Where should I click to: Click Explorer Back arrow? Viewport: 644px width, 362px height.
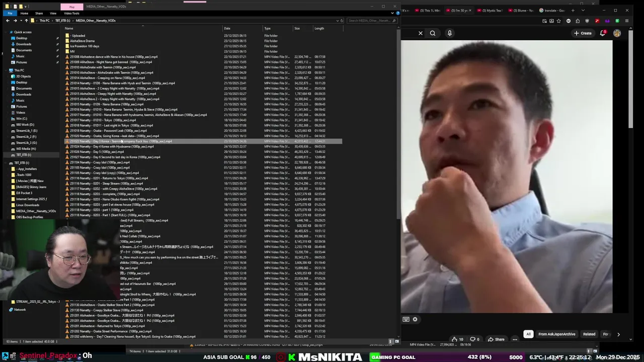pyautogui.click(x=8, y=21)
